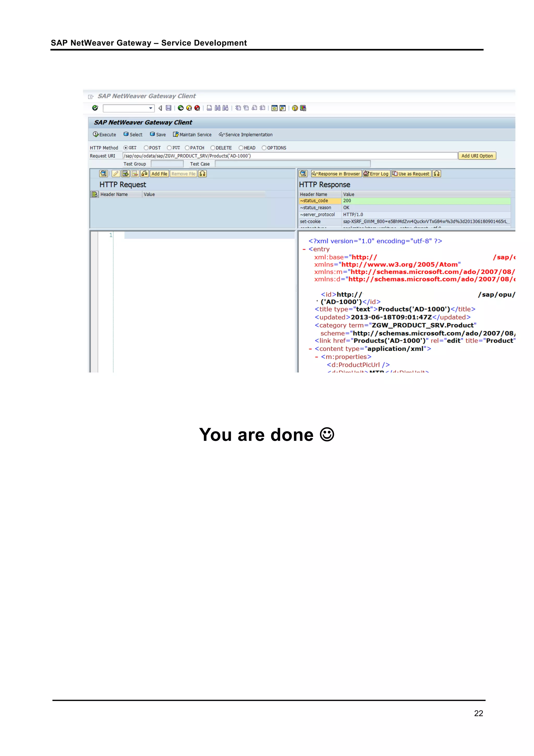Click the red Cancel icon
The height and width of the screenshot is (756, 534).
point(197,108)
